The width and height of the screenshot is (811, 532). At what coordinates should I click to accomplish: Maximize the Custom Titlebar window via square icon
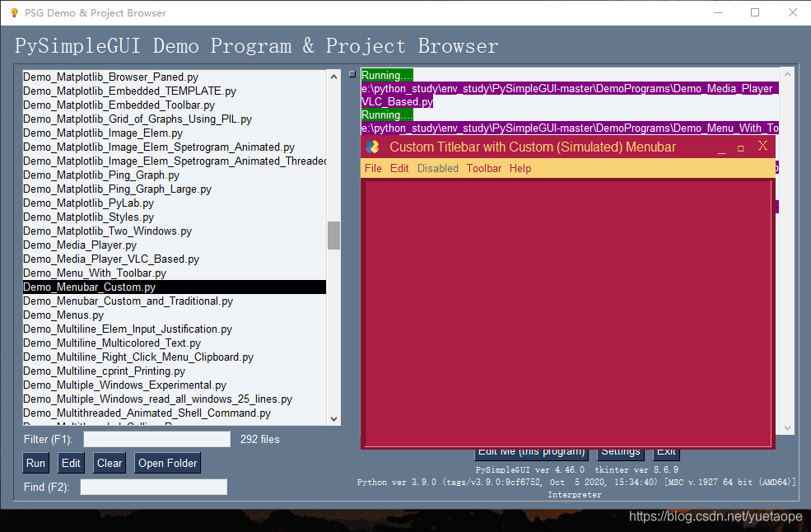[741, 148]
